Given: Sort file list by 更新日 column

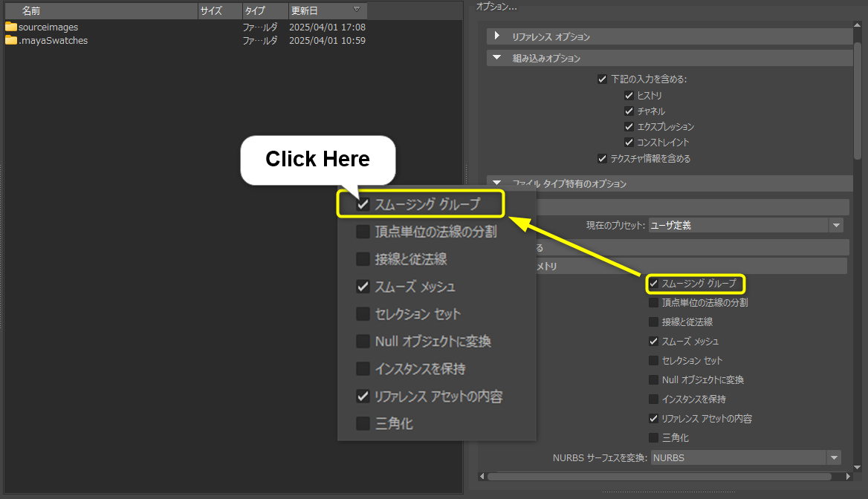Looking at the screenshot, I should [328, 10].
